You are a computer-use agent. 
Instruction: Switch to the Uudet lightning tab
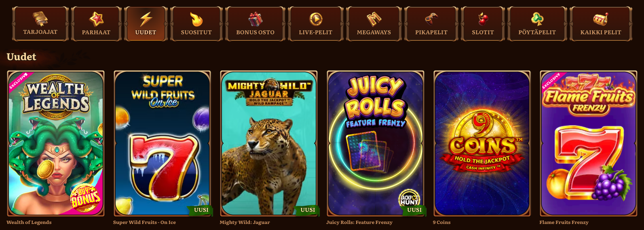tap(146, 24)
